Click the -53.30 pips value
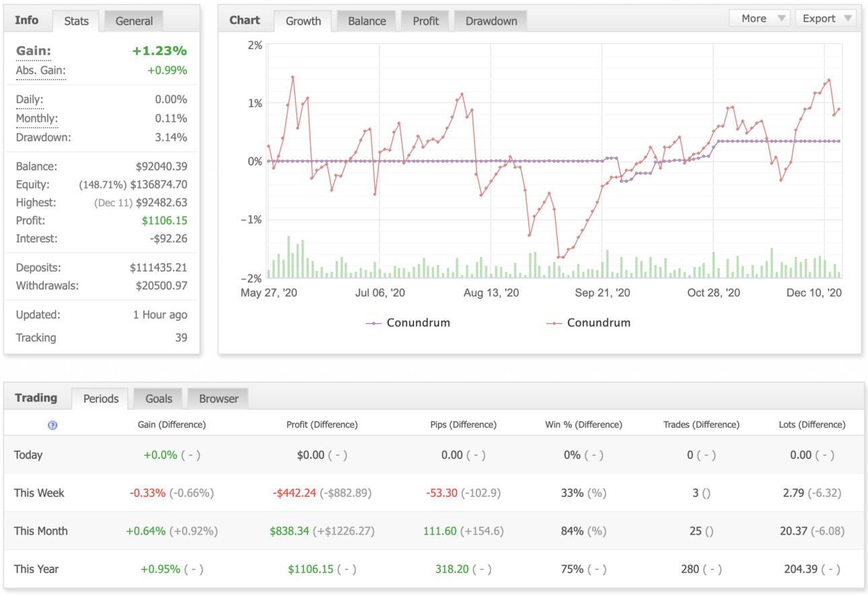 442,493
